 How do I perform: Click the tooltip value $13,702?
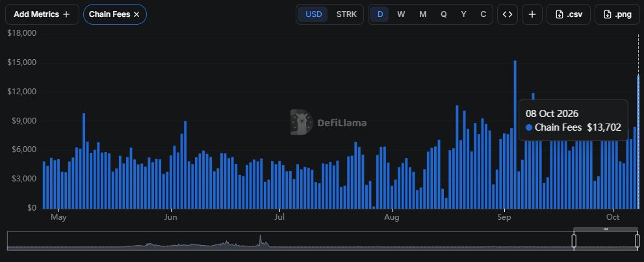tap(604, 127)
